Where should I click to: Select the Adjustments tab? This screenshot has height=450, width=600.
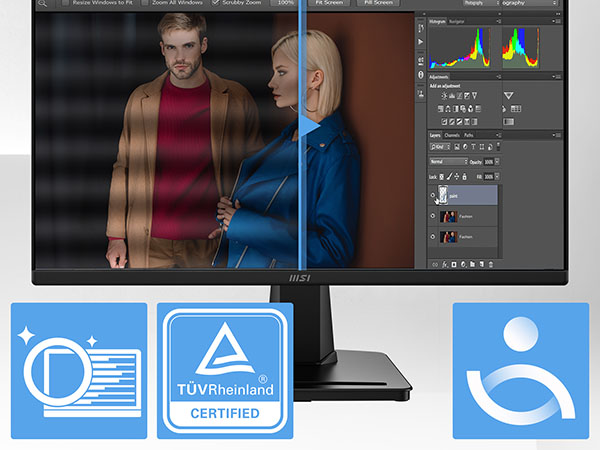[x=439, y=77]
